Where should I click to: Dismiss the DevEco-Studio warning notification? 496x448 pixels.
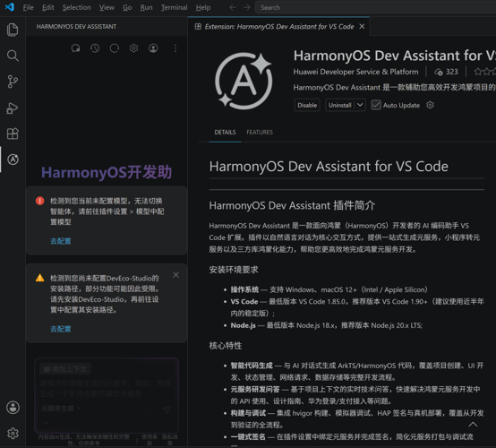tap(175, 275)
